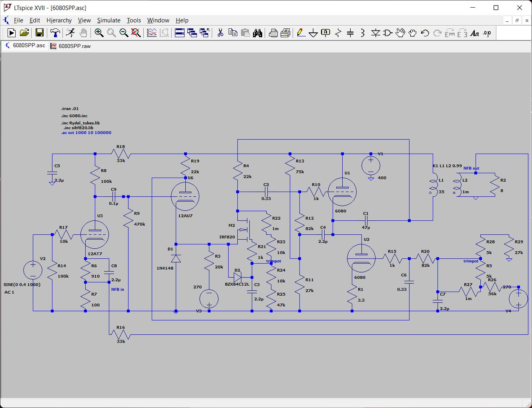Select the Draw Wire pencil tool
This screenshot has width=532, height=408.
[x=301, y=33]
